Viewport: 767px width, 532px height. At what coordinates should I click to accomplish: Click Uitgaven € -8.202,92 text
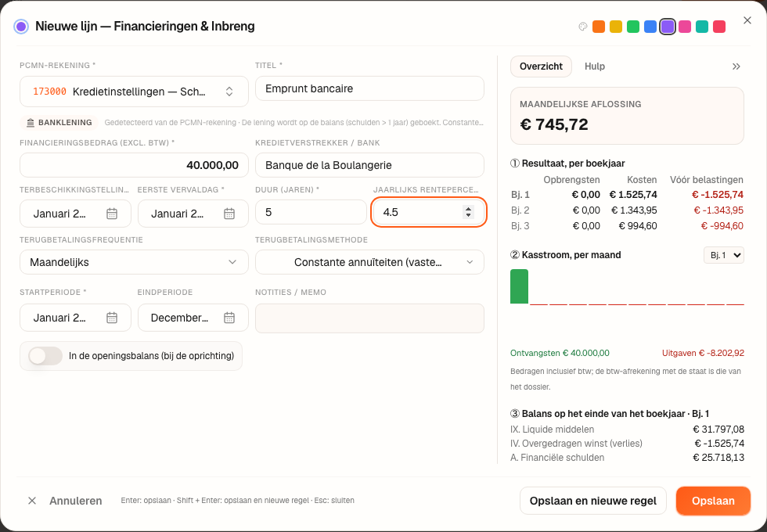point(703,353)
